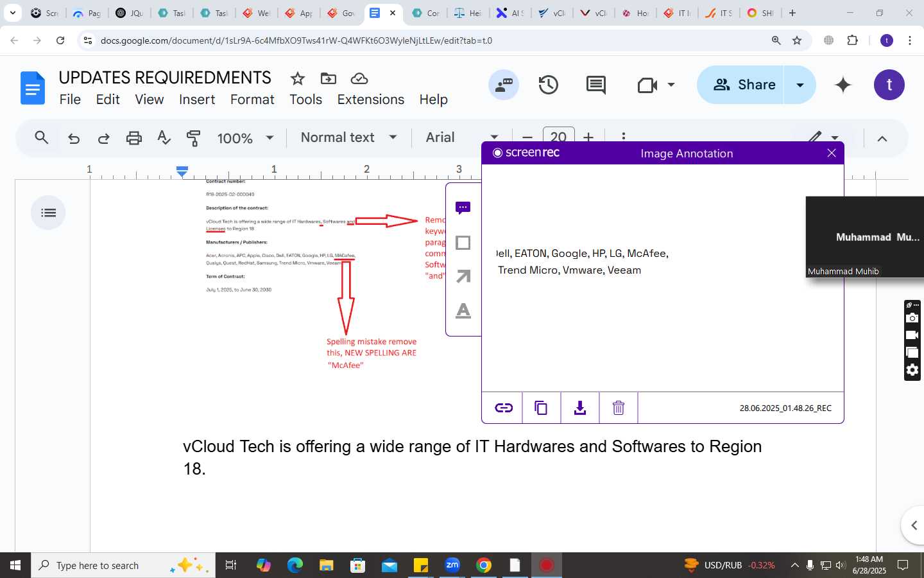Image resolution: width=924 pixels, height=578 pixels.
Task: Open File Explorer from the taskbar
Action: (327, 565)
